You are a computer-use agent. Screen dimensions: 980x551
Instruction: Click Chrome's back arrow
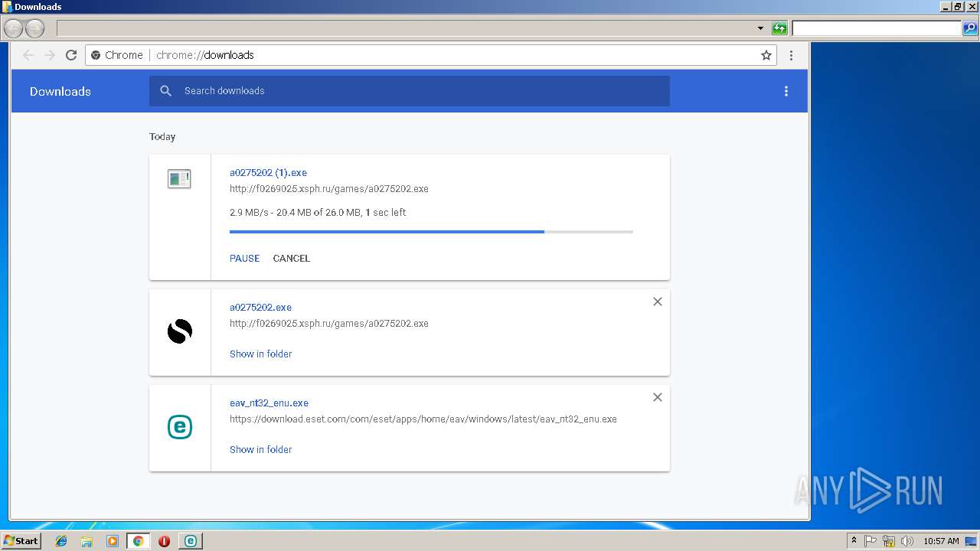[x=28, y=55]
